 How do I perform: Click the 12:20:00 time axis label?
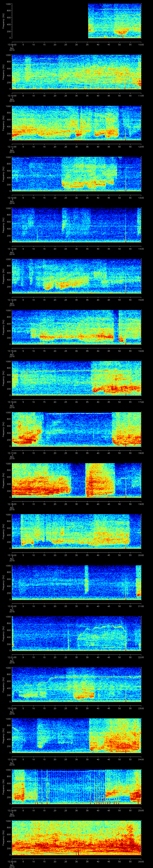(x=12, y=606)
